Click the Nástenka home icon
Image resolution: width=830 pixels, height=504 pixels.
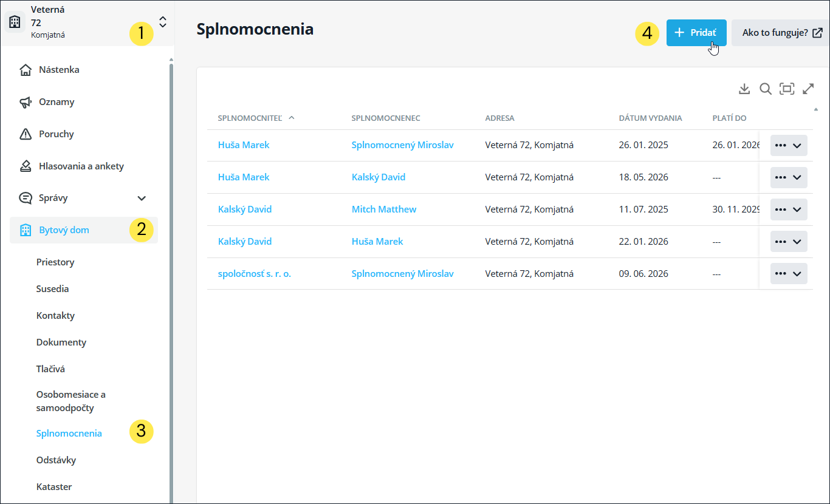(x=26, y=70)
